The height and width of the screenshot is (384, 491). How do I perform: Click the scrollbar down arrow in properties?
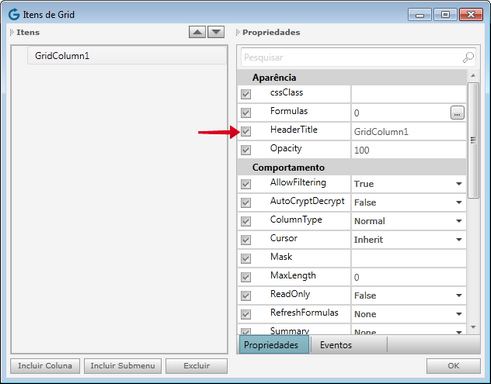tap(473, 327)
